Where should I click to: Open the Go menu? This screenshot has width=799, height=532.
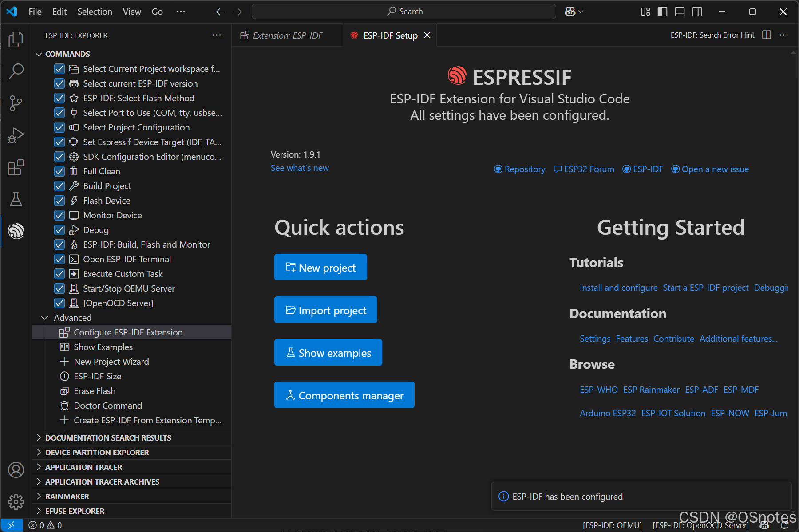157,12
